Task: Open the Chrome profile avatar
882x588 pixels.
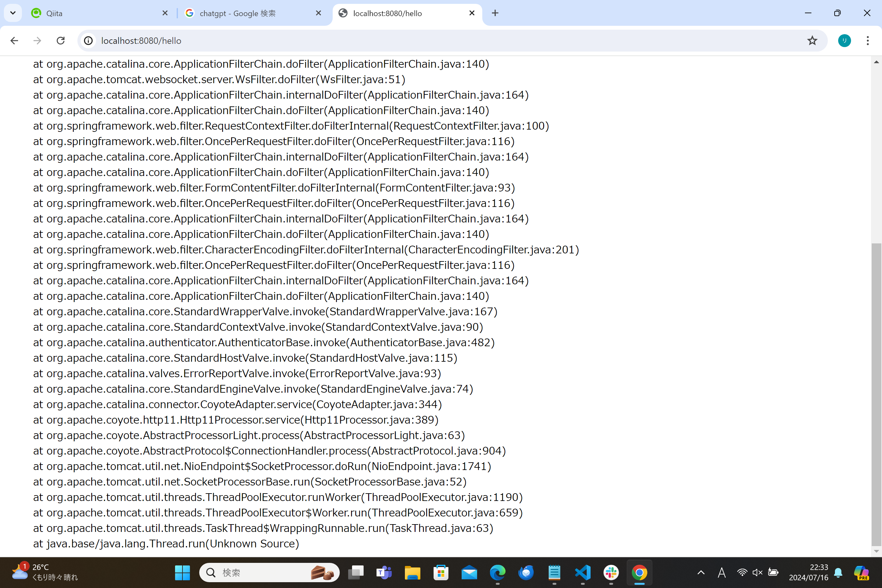Action: click(x=844, y=41)
